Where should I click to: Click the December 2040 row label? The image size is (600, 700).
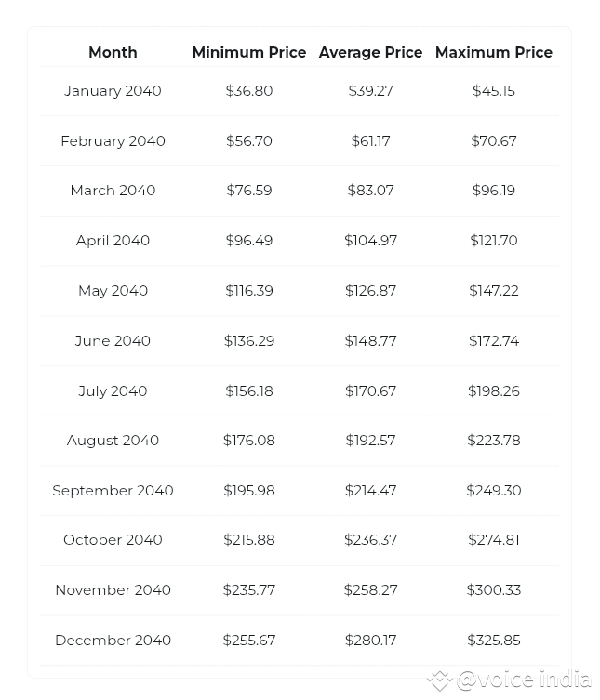click(x=113, y=641)
